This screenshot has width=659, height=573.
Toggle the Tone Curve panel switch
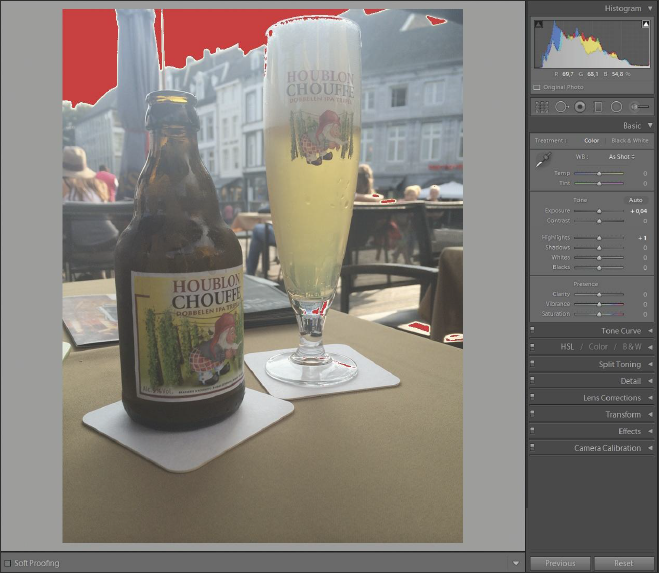(532, 330)
